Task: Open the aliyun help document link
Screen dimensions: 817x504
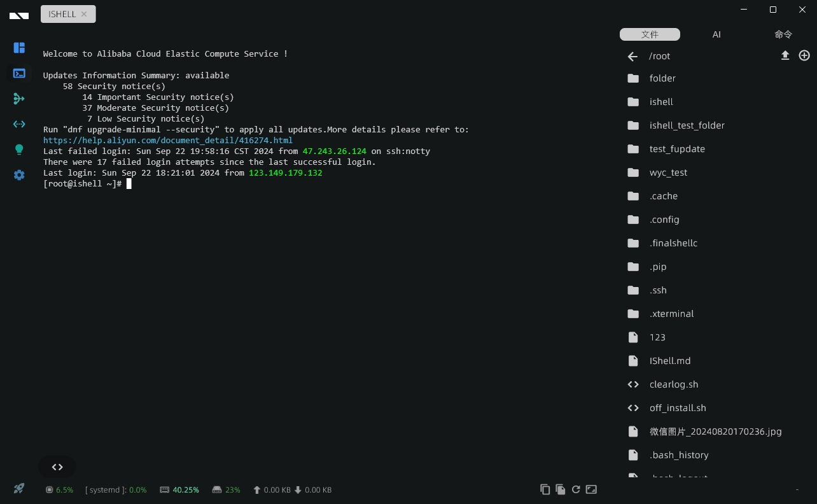Action: (168, 140)
